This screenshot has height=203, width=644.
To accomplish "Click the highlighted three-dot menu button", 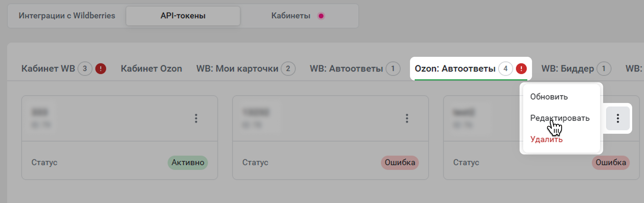I will (x=618, y=118).
